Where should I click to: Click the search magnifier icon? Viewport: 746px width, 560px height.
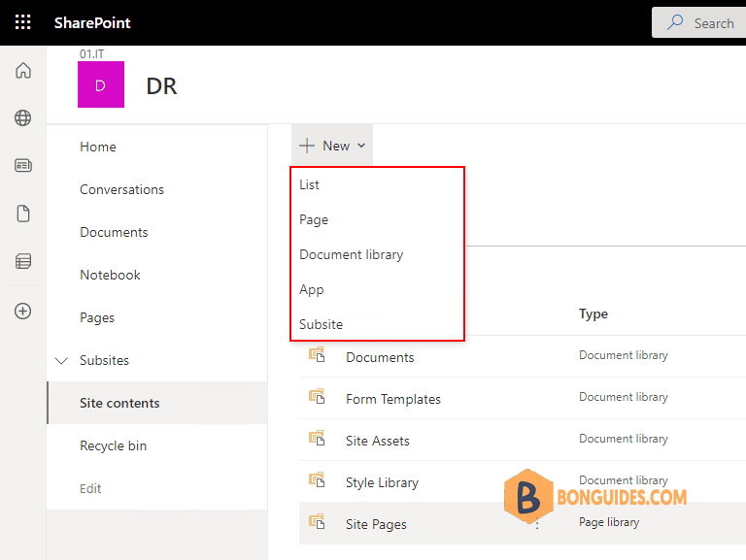[x=675, y=22]
